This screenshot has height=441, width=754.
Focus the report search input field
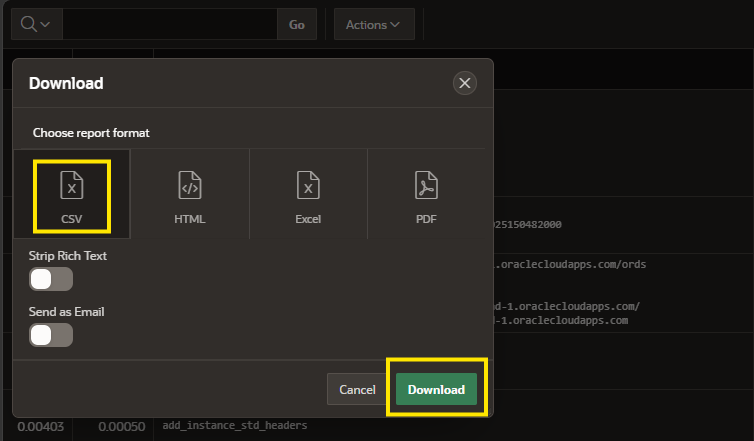coord(170,24)
